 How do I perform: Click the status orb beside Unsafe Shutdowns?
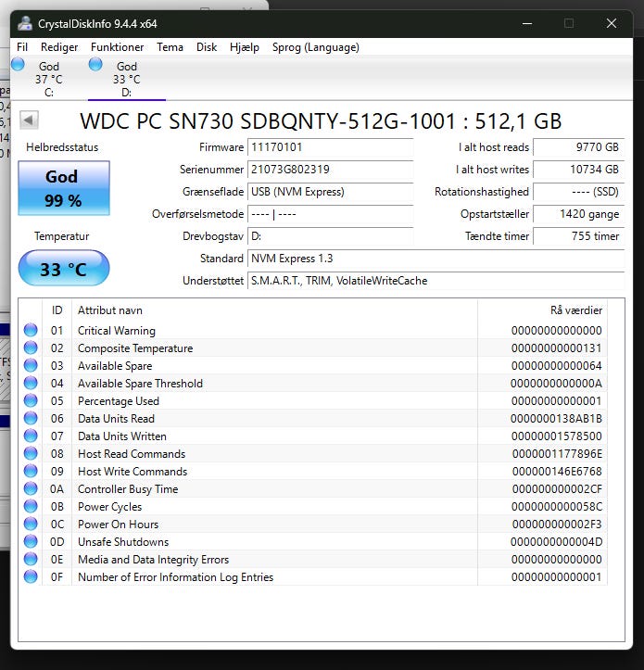pos(32,542)
